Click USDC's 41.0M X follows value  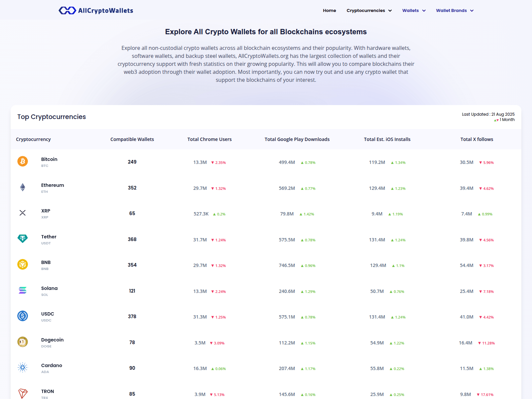click(466, 317)
